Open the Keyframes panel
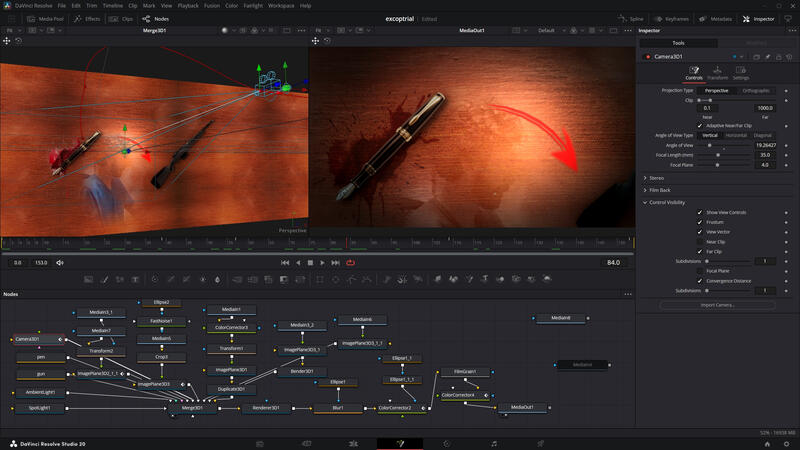800x450 pixels. pyautogui.click(x=674, y=19)
